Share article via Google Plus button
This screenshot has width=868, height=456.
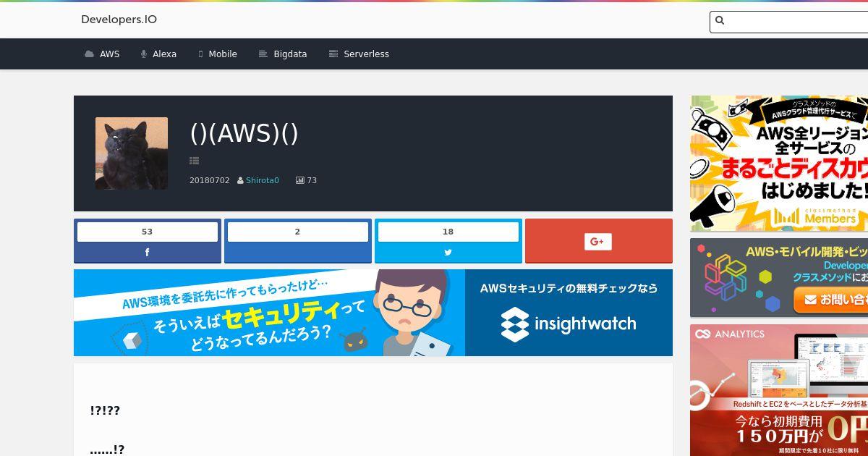pyautogui.click(x=598, y=241)
